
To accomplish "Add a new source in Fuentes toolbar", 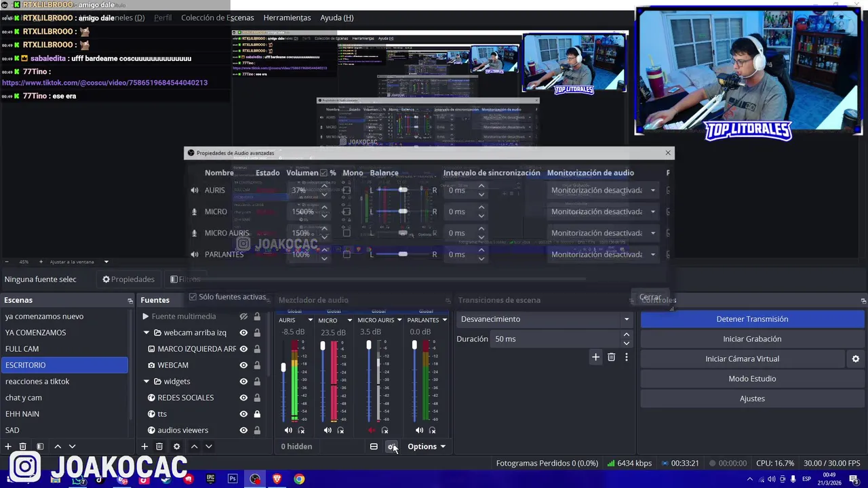I will click(144, 447).
